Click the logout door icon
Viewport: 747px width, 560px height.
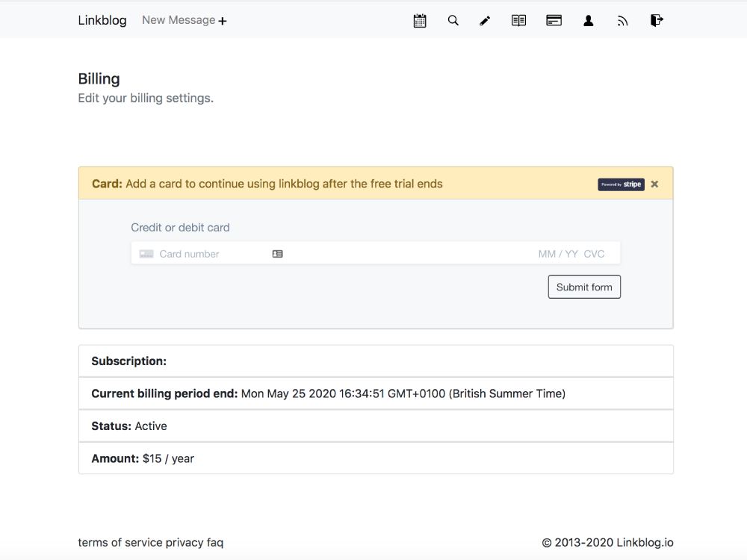657,20
